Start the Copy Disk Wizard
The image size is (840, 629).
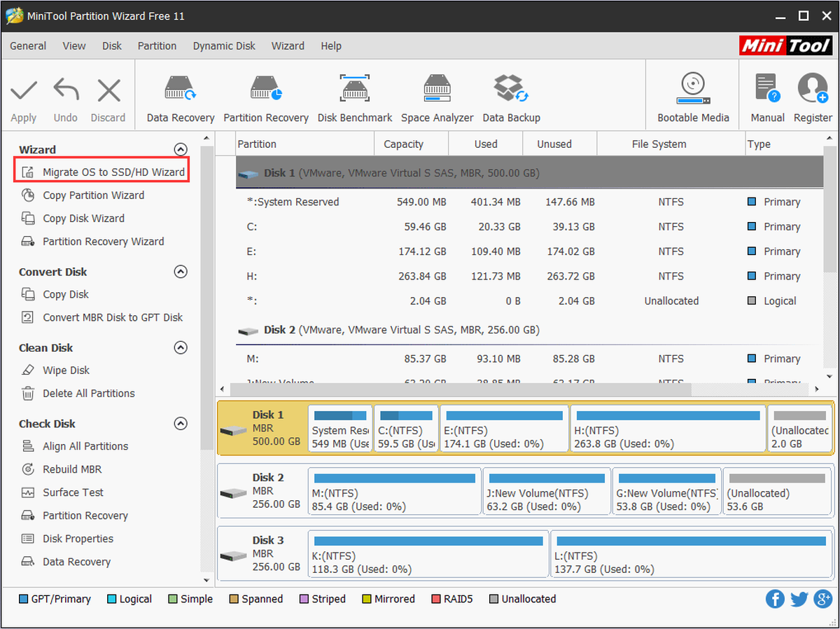click(83, 219)
